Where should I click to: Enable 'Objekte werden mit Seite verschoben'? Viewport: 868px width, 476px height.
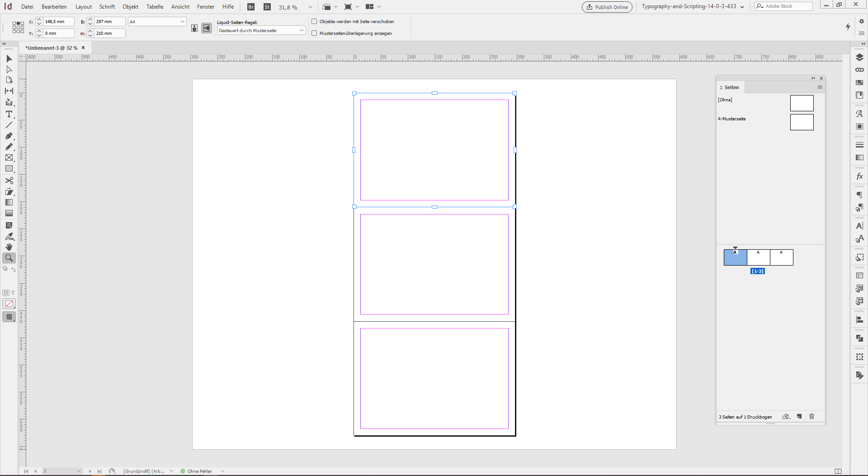point(315,21)
